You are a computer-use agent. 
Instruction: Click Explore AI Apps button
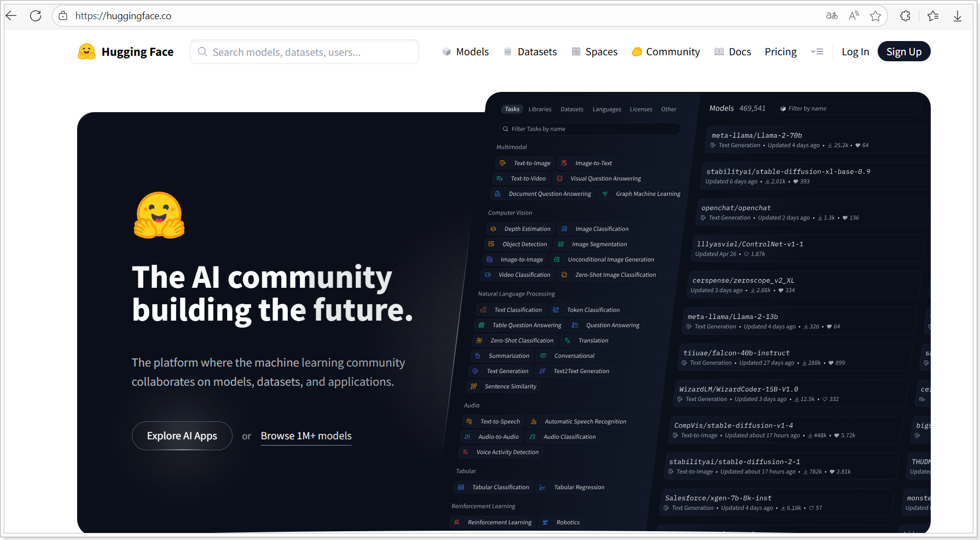[x=182, y=436]
